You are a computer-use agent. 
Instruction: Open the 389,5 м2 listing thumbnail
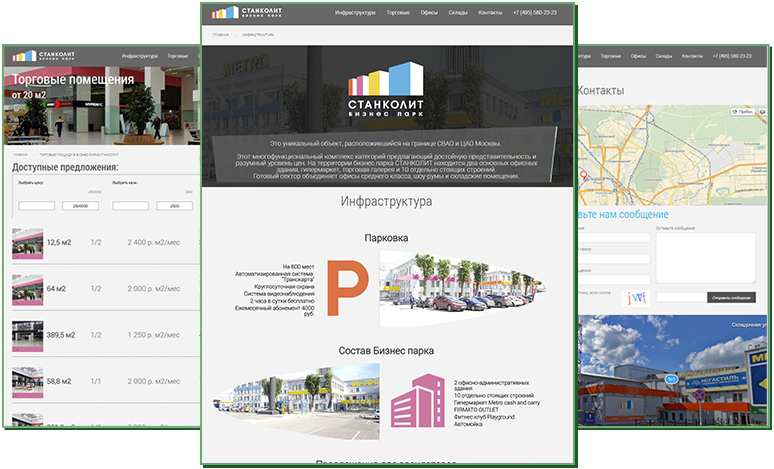tap(26, 335)
